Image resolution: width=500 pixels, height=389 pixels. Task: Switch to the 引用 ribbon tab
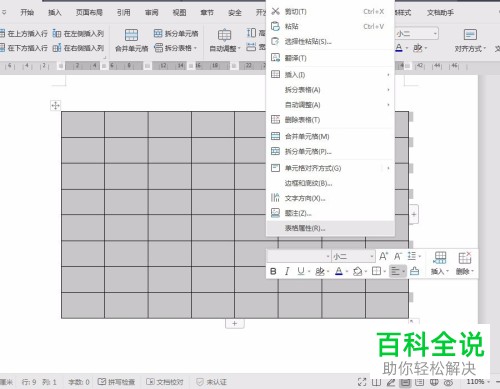pos(123,13)
